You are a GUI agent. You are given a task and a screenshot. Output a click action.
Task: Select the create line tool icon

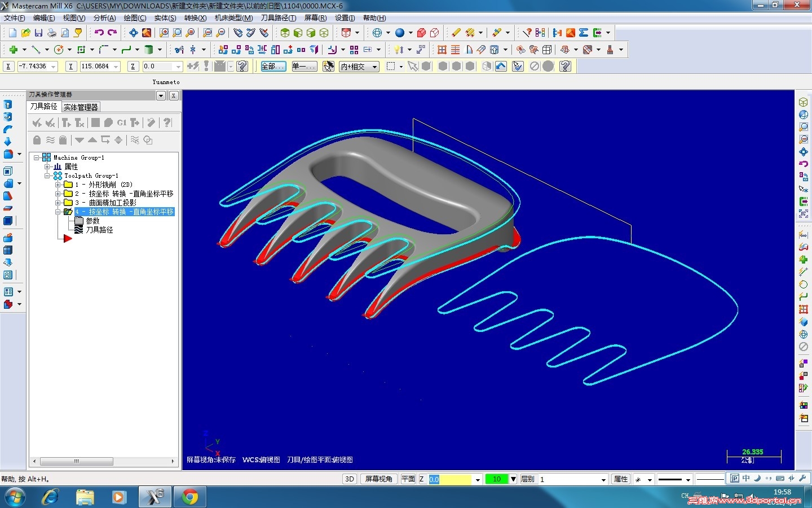pos(36,50)
